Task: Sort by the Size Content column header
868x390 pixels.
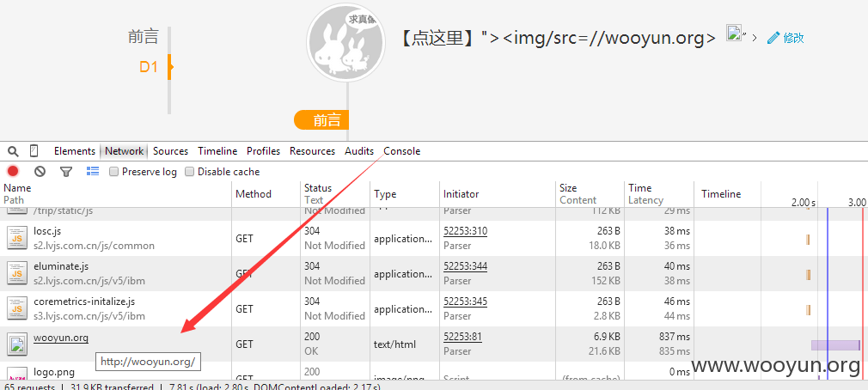Action: 590,193
